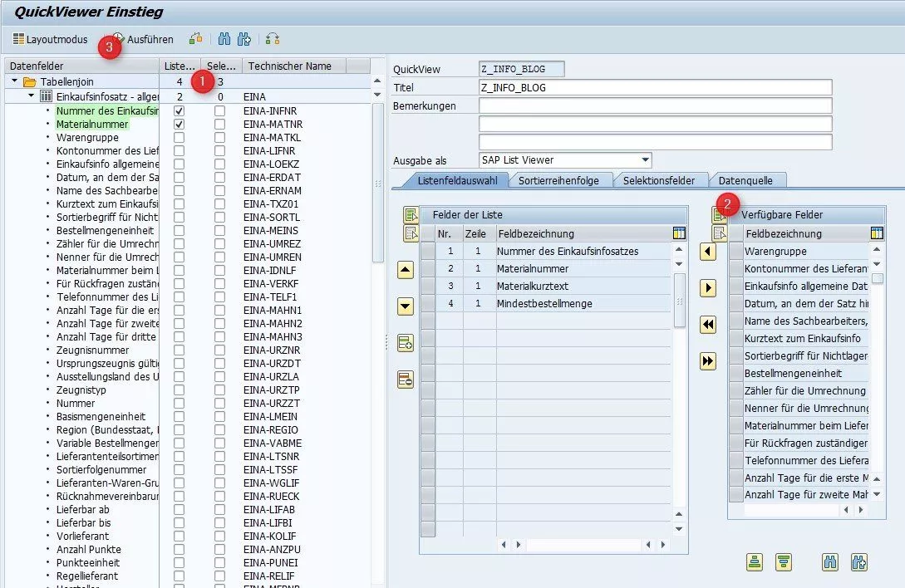905x588 pixels.
Task: Click find-next binoculars icon below available fields
Action: [858, 561]
